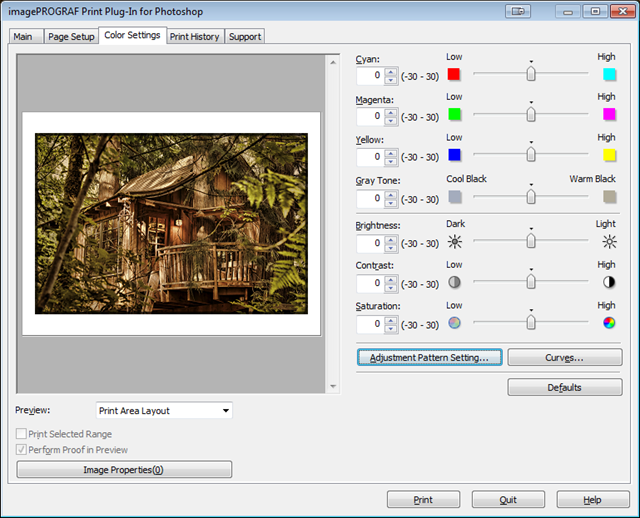
Task: Click the Warm Black tone swatch
Action: pyautogui.click(x=609, y=197)
